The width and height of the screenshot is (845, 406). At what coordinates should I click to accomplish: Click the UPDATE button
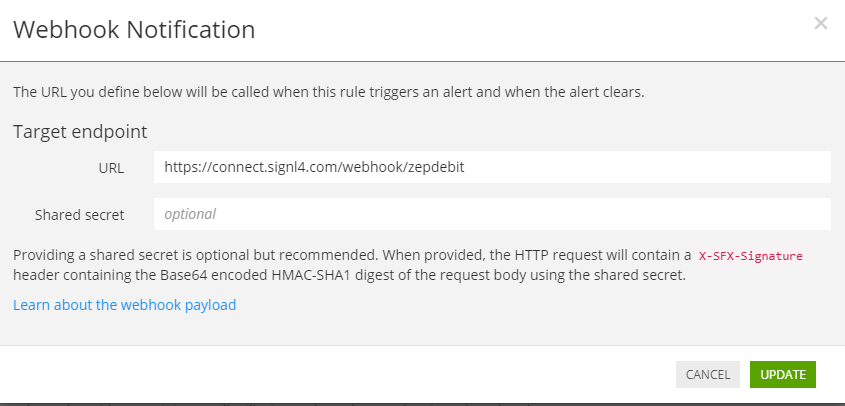[782, 375]
